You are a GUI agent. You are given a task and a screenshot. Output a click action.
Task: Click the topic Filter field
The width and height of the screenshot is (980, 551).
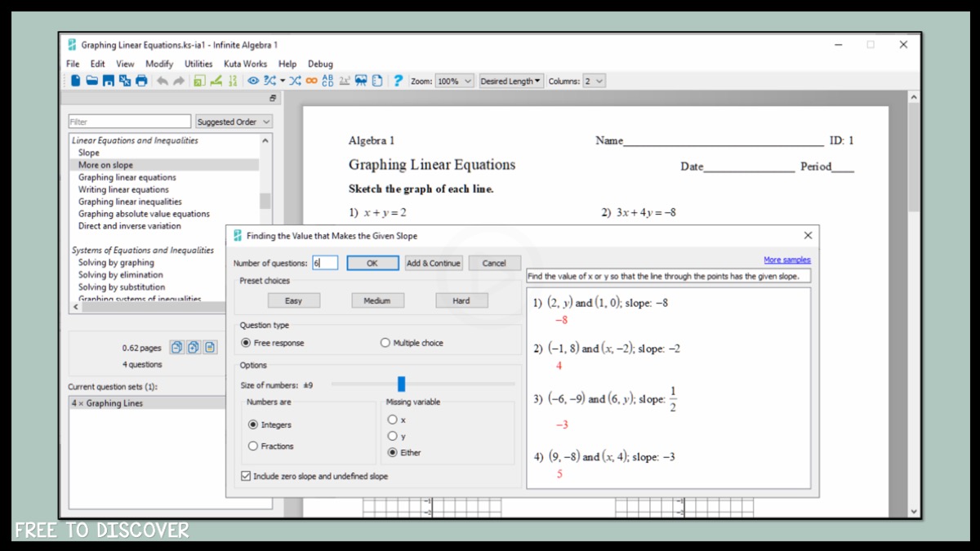(x=130, y=122)
